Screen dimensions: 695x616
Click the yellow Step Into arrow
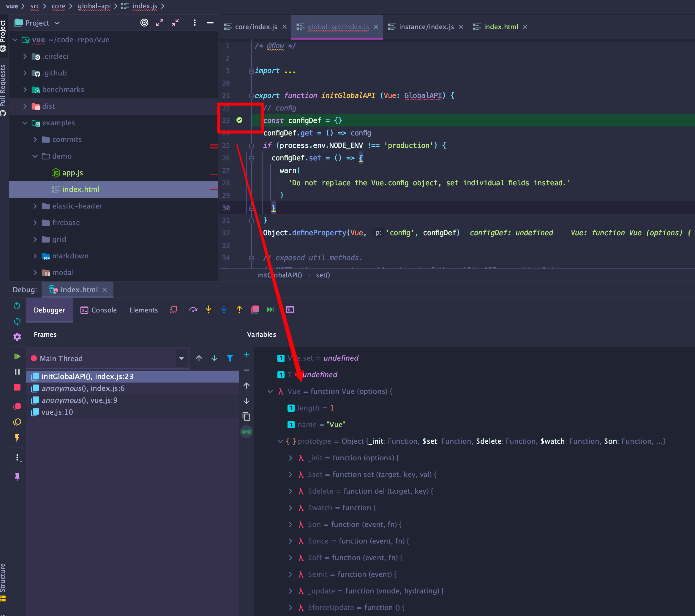tap(208, 310)
